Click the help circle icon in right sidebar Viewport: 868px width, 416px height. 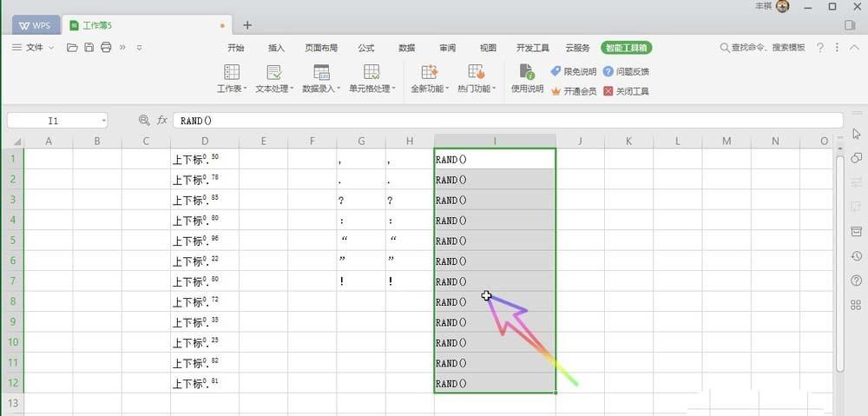[x=857, y=281]
